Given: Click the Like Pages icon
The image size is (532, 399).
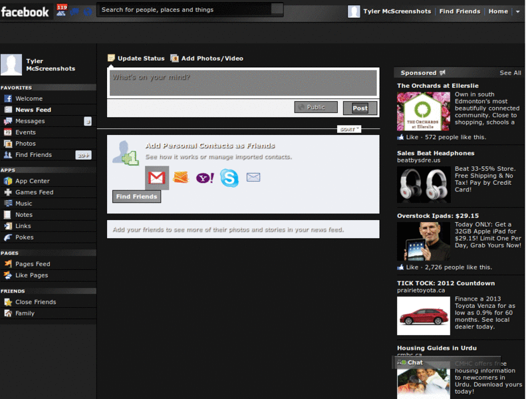Looking at the screenshot, I should (x=8, y=275).
